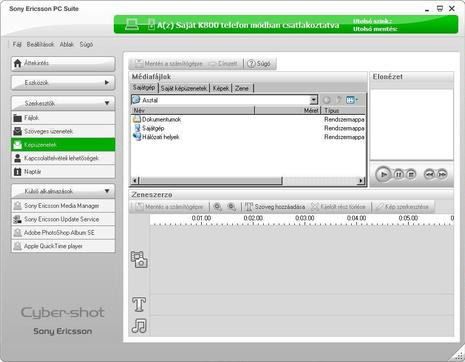
Task: Open the view mode dropdown icon
Action: tap(352, 100)
